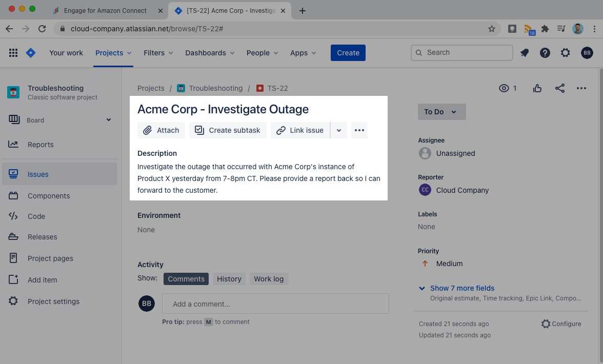Open the notifications bell icon
Image resolution: width=603 pixels, height=364 pixels.
pos(525,53)
